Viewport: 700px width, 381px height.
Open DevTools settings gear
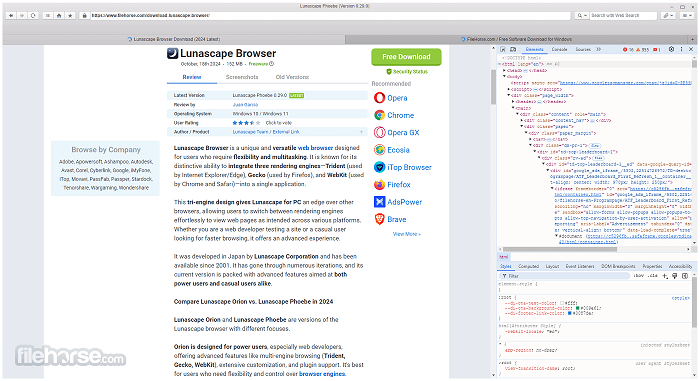click(x=671, y=50)
